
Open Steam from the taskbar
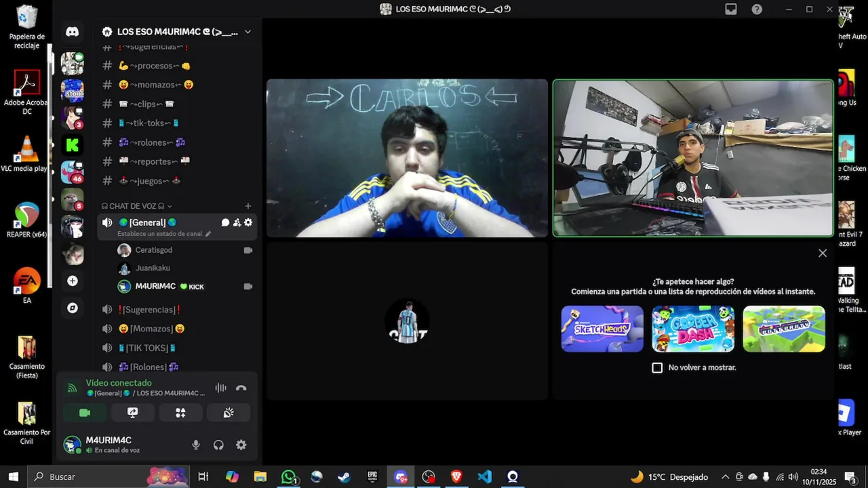click(344, 476)
